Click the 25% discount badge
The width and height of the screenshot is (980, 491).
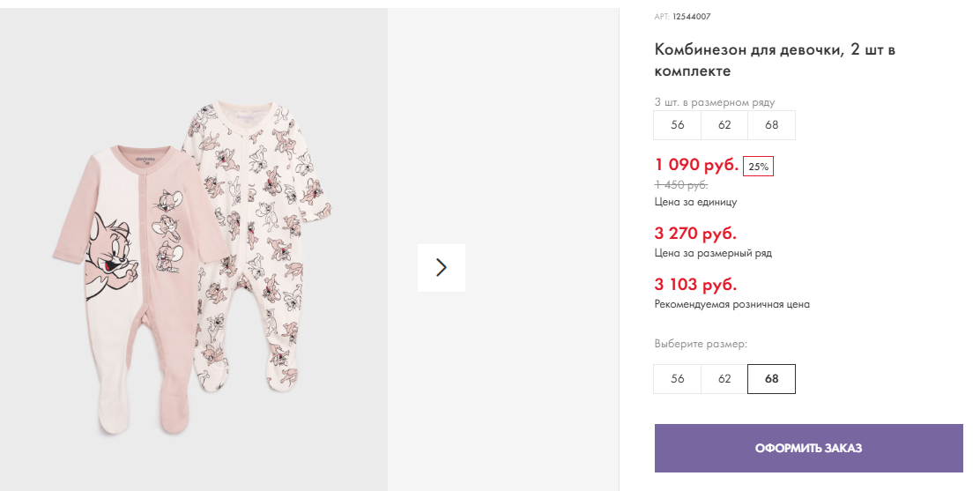click(758, 166)
